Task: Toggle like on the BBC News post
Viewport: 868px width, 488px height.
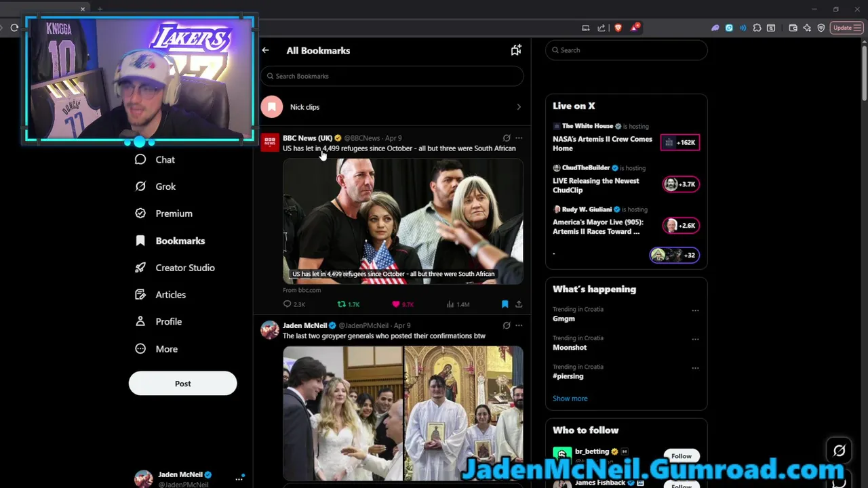Action: [403, 304]
